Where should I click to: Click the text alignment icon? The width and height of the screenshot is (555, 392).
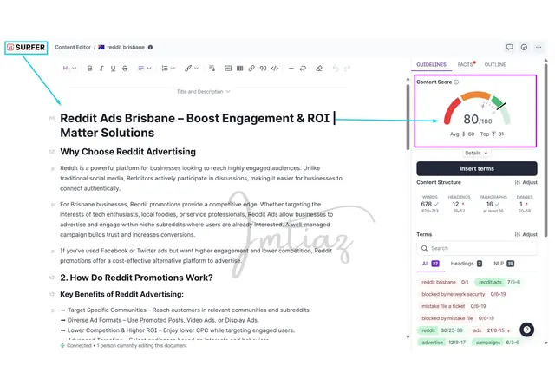click(x=140, y=69)
